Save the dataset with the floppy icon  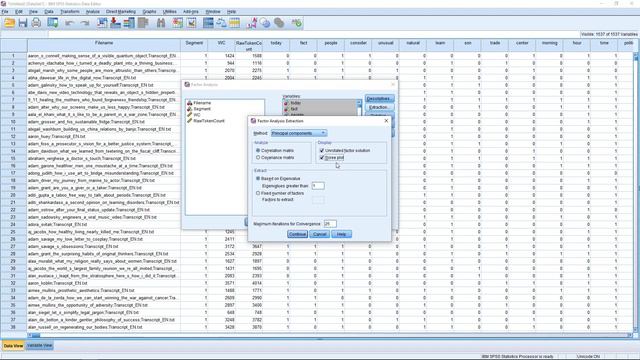[23, 23]
